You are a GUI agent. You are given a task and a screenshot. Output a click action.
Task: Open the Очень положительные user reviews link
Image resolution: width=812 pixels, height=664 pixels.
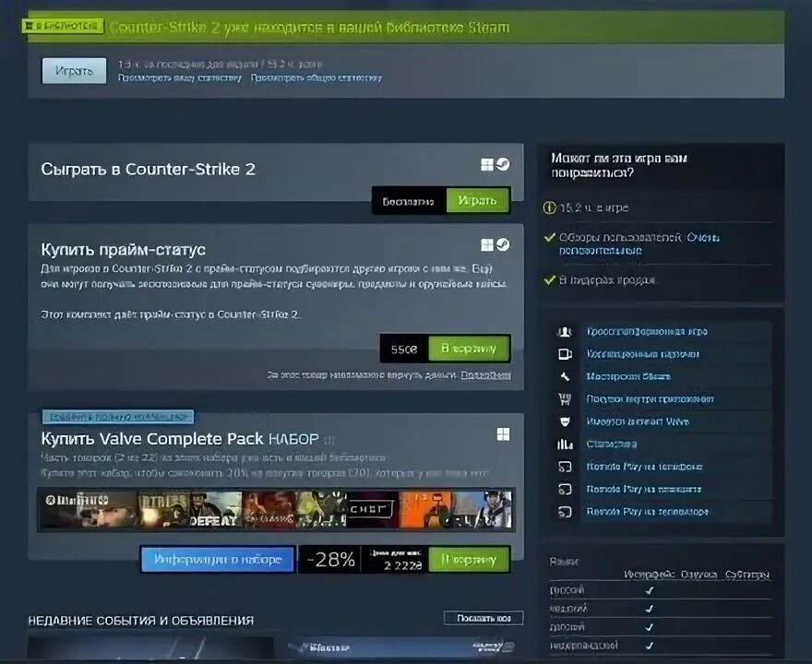point(639,243)
